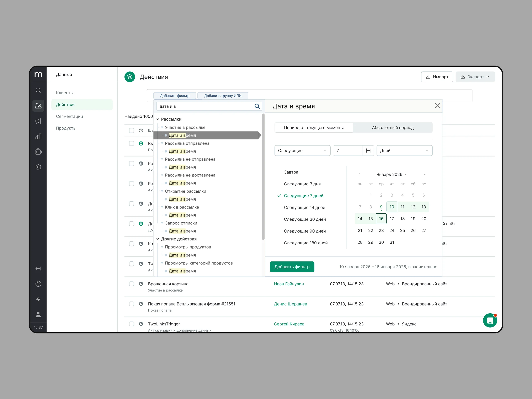Open the bar chart analytics icon
532x399 pixels.
38,137
